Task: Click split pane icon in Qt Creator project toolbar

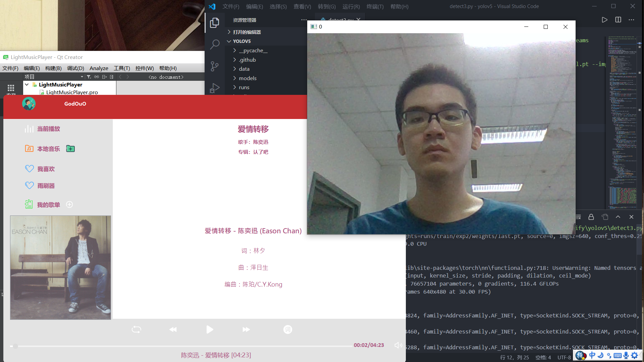Action: 104,77
